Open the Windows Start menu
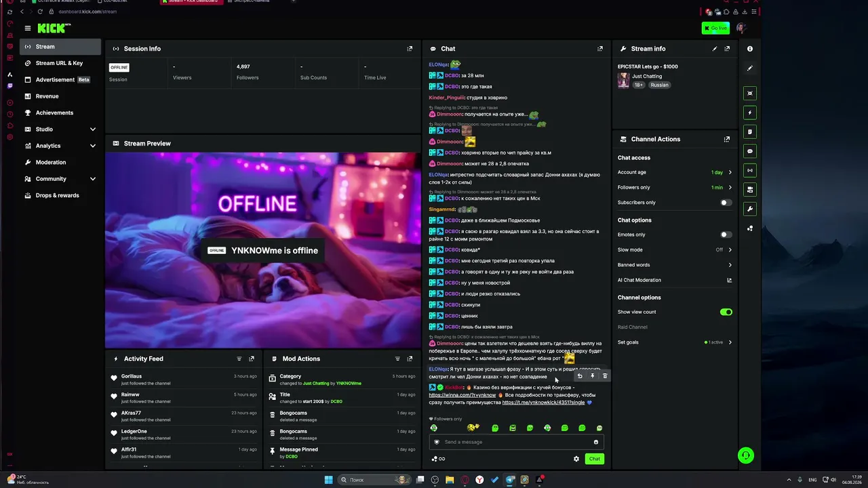Viewport: 868px width, 488px height. pos(329,480)
